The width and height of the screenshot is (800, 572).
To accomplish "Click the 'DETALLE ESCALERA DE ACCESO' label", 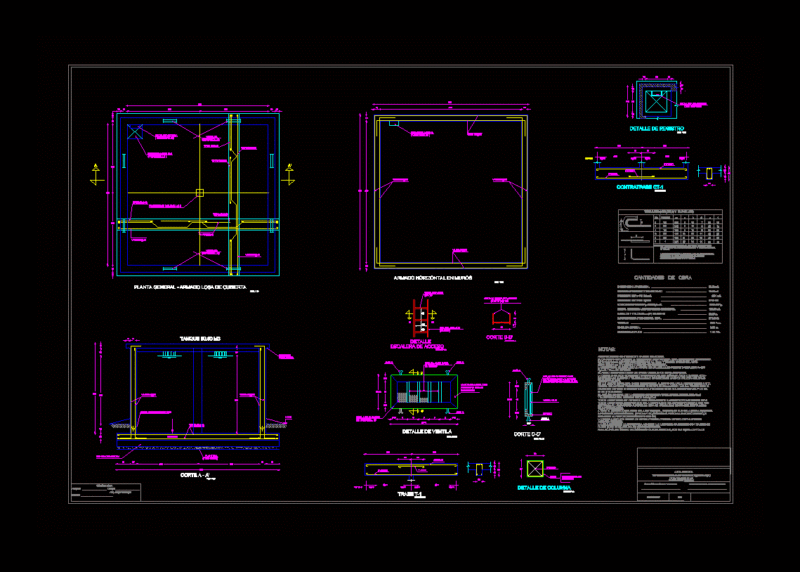I will point(417,344).
